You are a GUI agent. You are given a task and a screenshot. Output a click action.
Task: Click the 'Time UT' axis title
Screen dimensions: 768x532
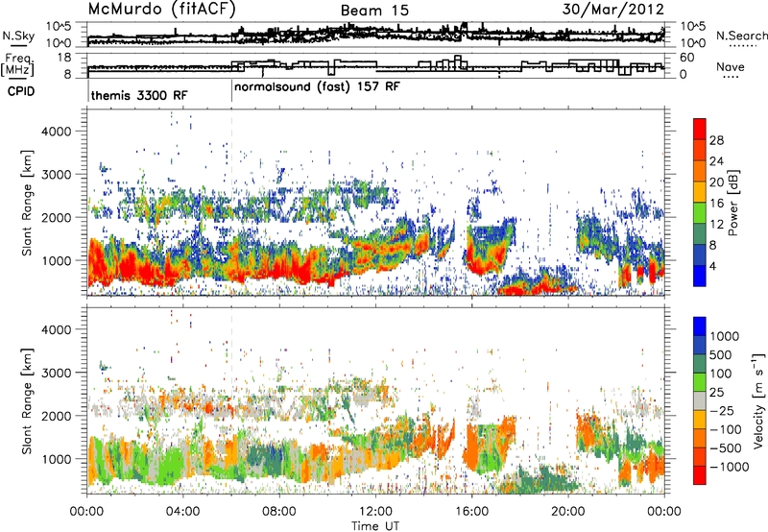coord(375,525)
